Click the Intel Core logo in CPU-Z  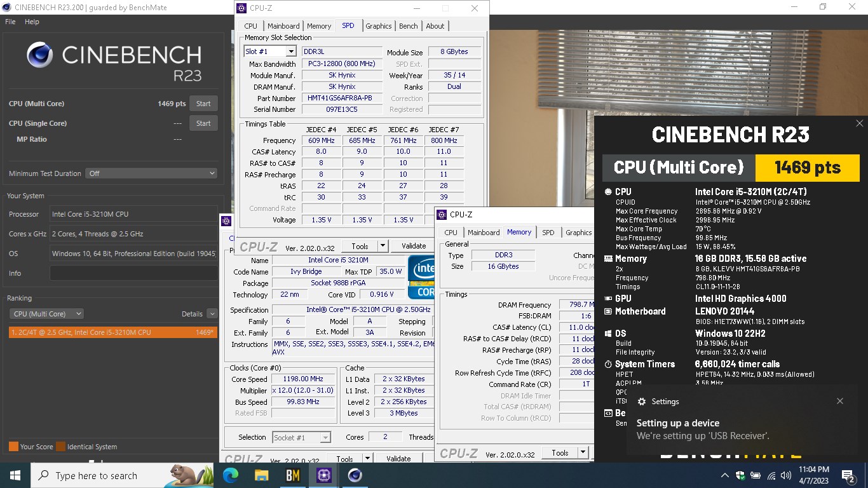[421, 276]
